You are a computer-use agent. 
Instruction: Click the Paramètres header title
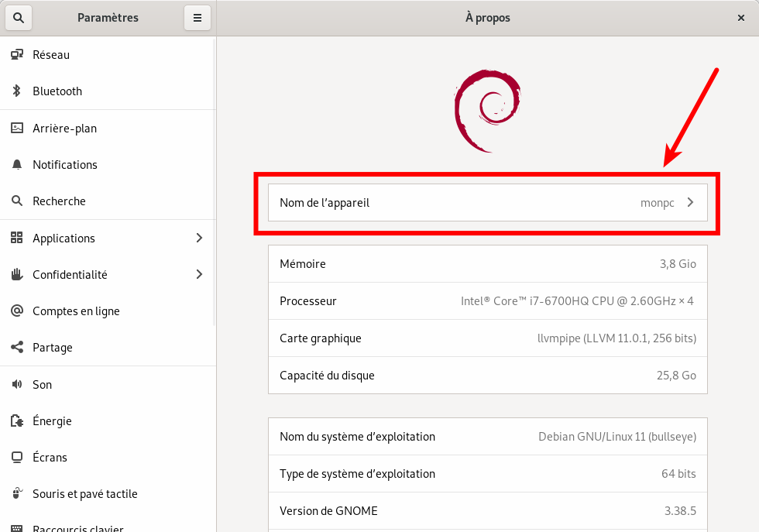108,18
